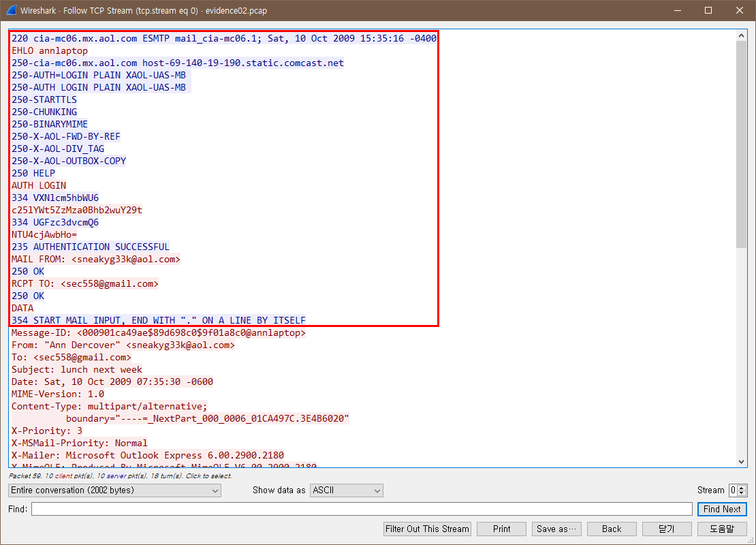Viewport: 756px width, 545px height.
Task: Click the line 'EHLO annlaptop'
Action: (x=50, y=50)
